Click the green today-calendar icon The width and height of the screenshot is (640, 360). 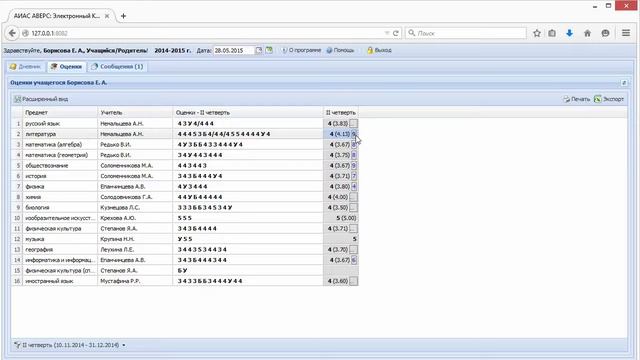coord(269,50)
